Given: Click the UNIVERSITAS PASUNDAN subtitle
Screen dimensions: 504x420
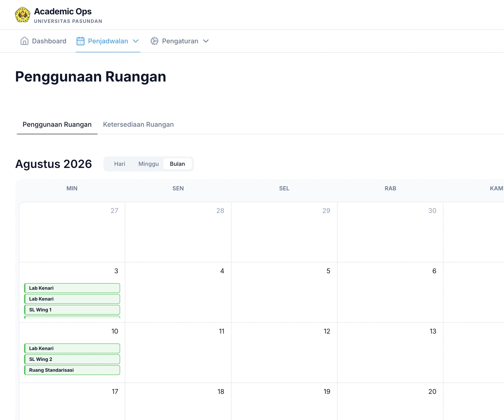Looking at the screenshot, I should (68, 21).
